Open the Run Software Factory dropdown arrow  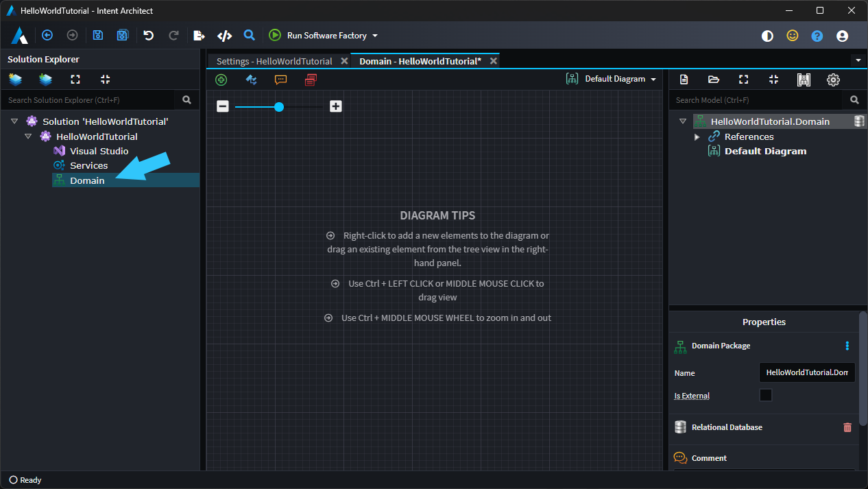click(375, 36)
